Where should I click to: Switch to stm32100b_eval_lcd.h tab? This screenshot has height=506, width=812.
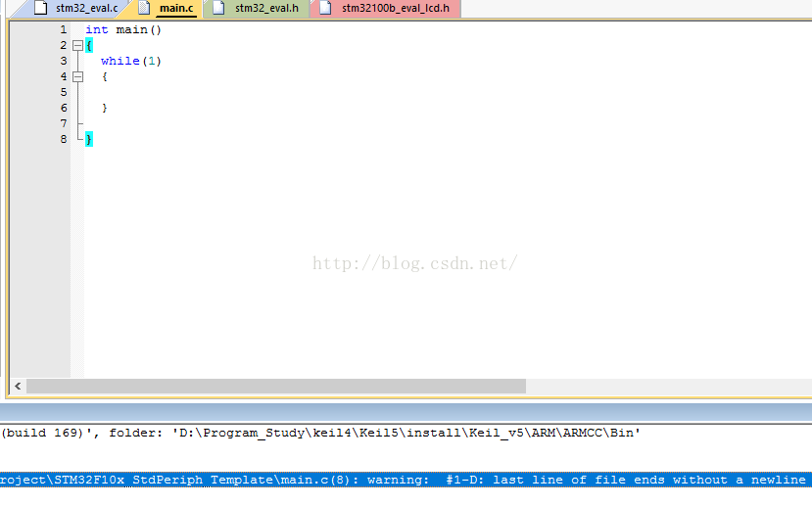[385, 8]
